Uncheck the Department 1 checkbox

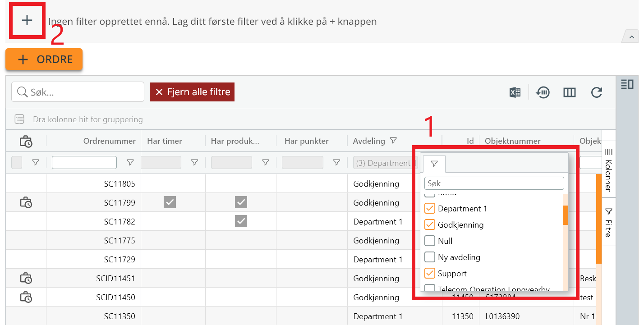(x=430, y=209)
